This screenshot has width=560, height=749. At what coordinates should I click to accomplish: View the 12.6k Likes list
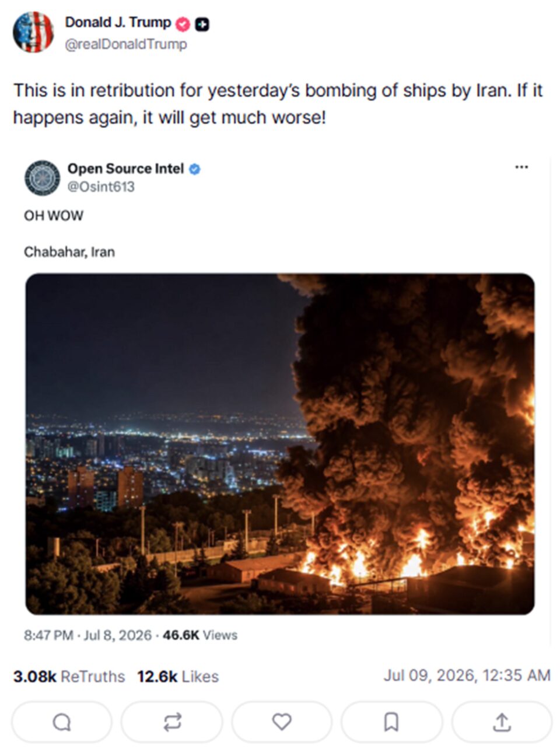178,677
